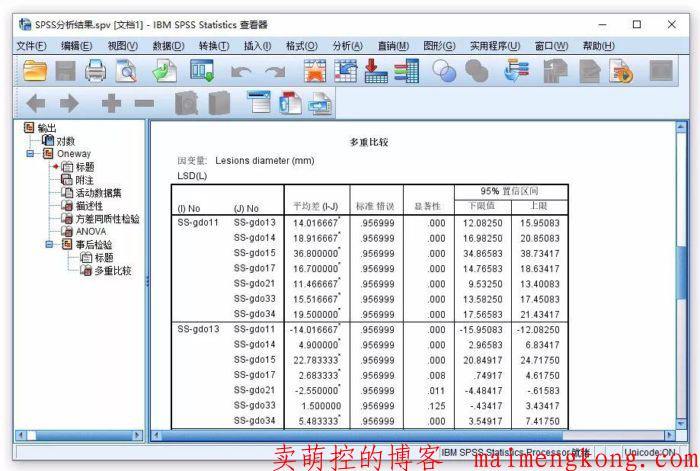
Task: Select 方差同质性检验 in the outline tree
Action: [107, 218]
